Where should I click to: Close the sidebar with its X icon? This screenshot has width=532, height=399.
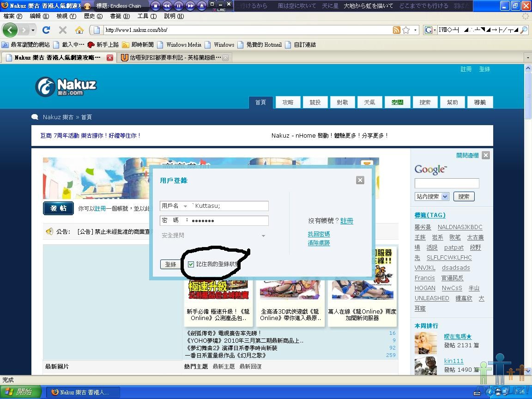(x=486, y=155)
